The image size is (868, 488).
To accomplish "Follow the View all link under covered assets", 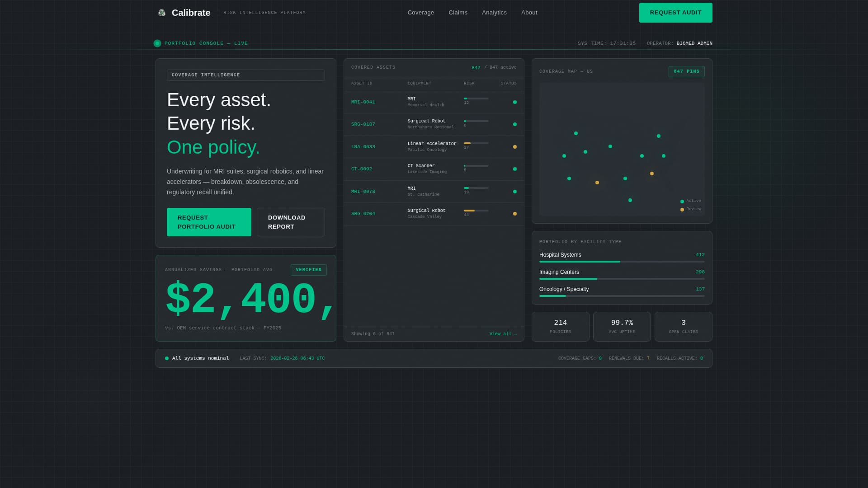I will [503, 333].
